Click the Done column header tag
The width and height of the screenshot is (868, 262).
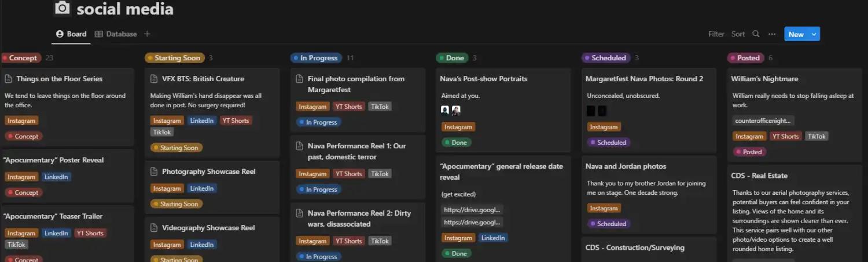[x=452, y=58]
